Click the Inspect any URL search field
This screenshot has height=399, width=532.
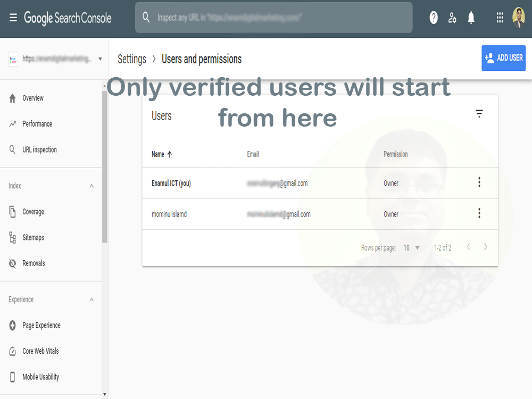(x=274, y=18)
